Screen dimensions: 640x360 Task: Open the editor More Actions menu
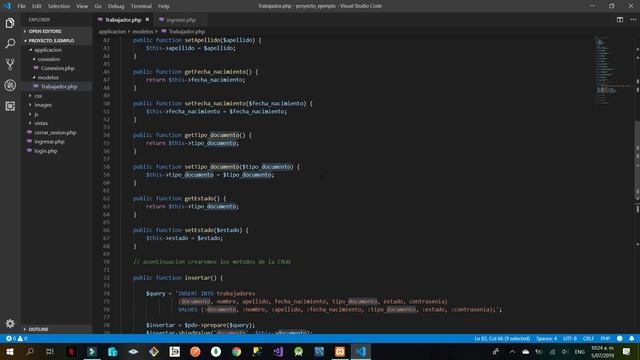[633, 20]
